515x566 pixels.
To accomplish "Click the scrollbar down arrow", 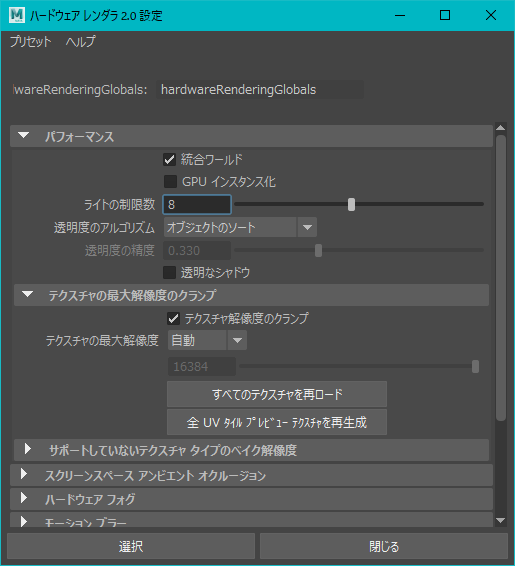I will (501, 520).
